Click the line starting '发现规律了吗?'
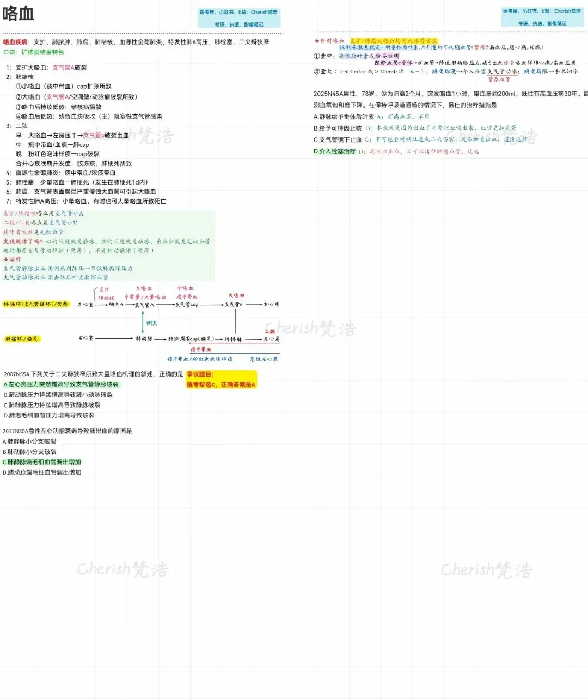The image size is (588, 700). 107,241
